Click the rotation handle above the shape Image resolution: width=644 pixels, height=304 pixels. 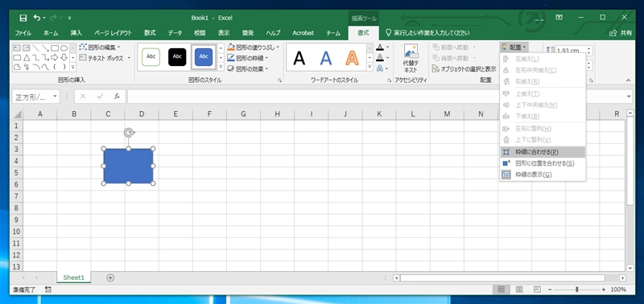[129, 132]
